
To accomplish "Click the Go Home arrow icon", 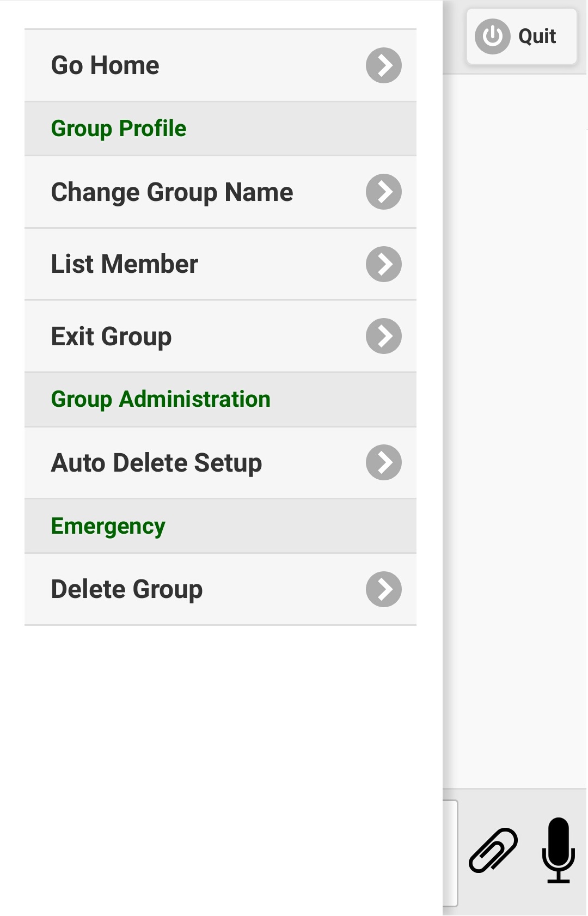I will [383, 65].
